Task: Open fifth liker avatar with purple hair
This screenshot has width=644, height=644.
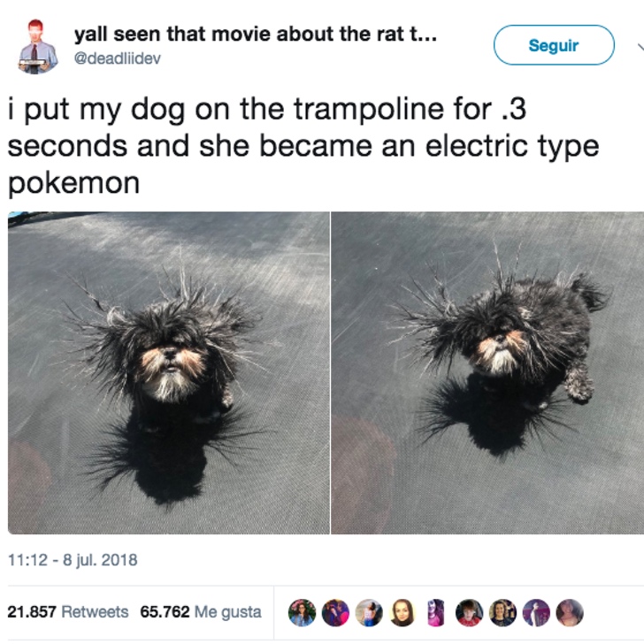Action: coord(436,612)
